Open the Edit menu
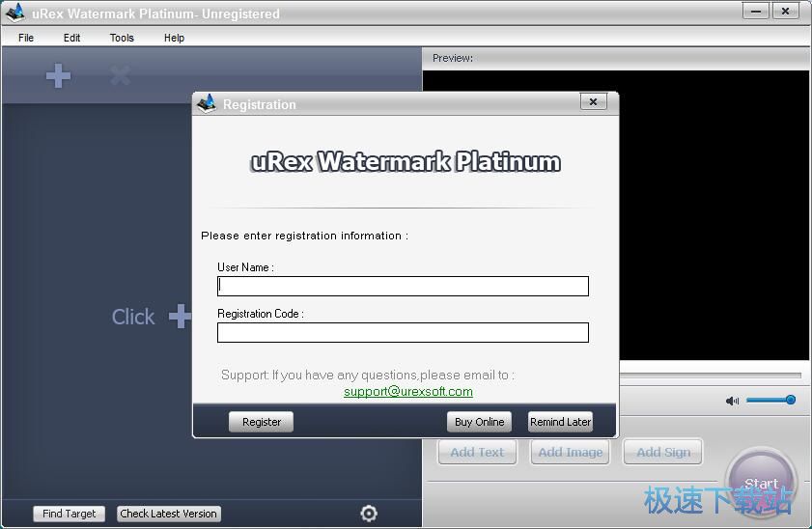This screenshot has width=812, height=529. pos(71,38)
